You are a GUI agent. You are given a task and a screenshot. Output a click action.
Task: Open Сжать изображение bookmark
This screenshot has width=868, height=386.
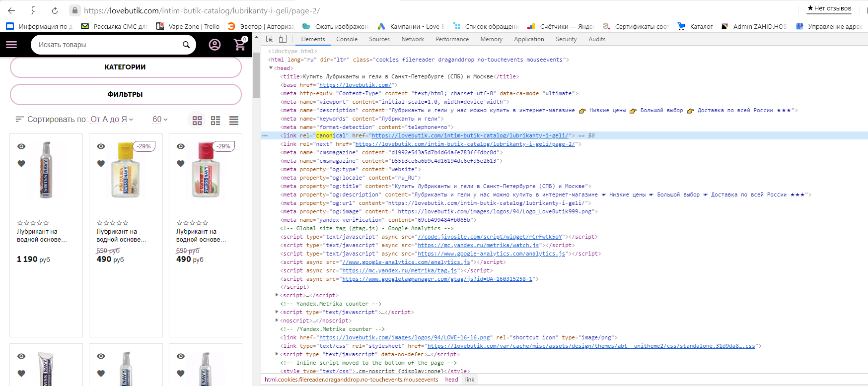(335, 26)
